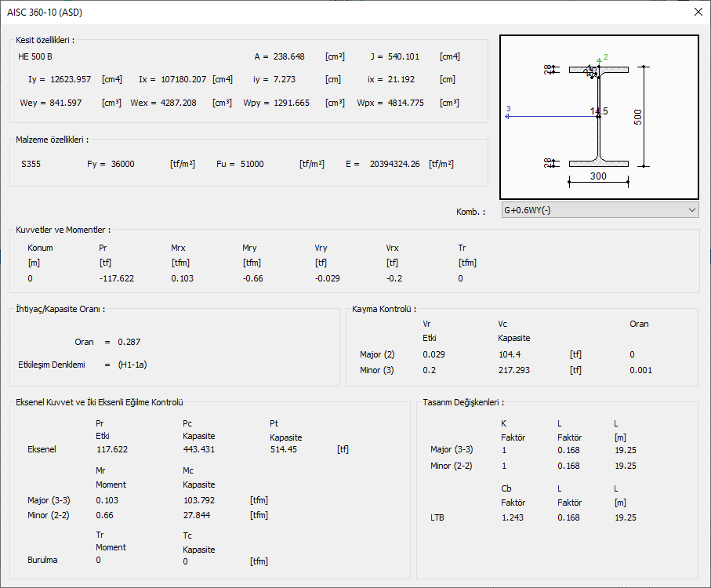
Task: Click the Fy value 36000
Action: tap(122, 164)
